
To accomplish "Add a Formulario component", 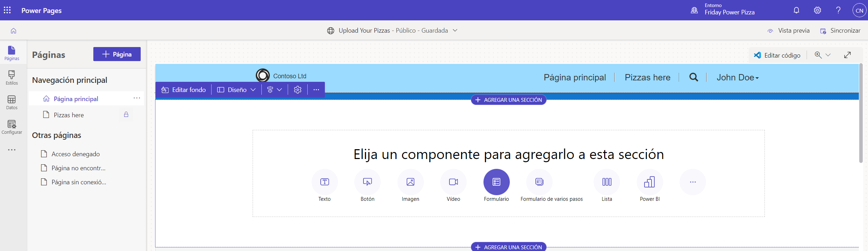I will coord(496,182).
